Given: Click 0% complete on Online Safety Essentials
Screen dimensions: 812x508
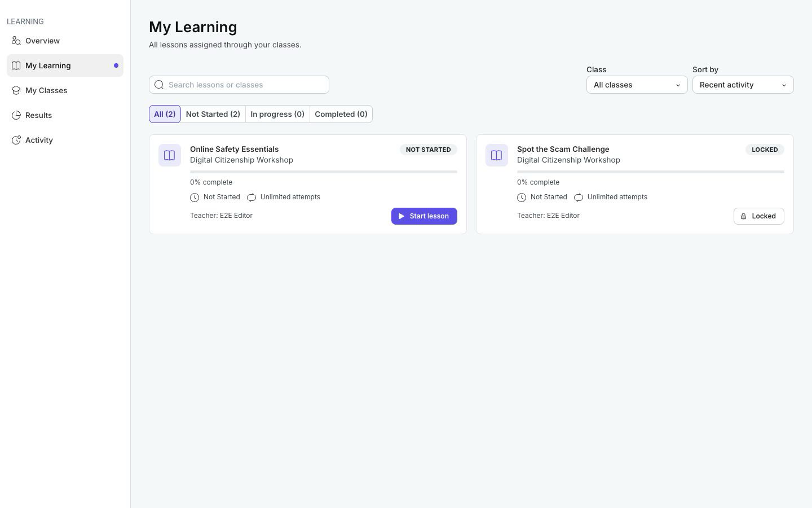Looking at the screenshot, I should pos(211,182).
